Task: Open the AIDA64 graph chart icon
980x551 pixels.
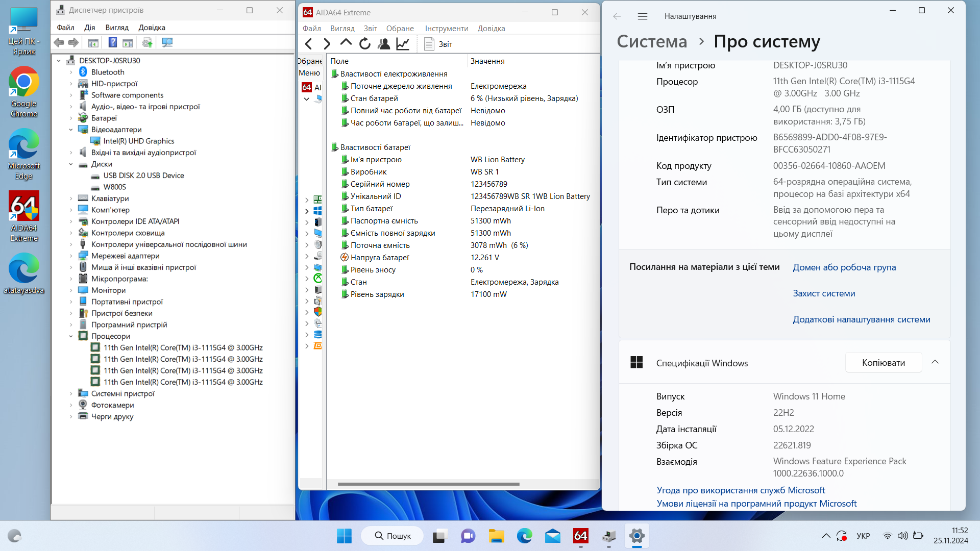Action: click(403, 44)
